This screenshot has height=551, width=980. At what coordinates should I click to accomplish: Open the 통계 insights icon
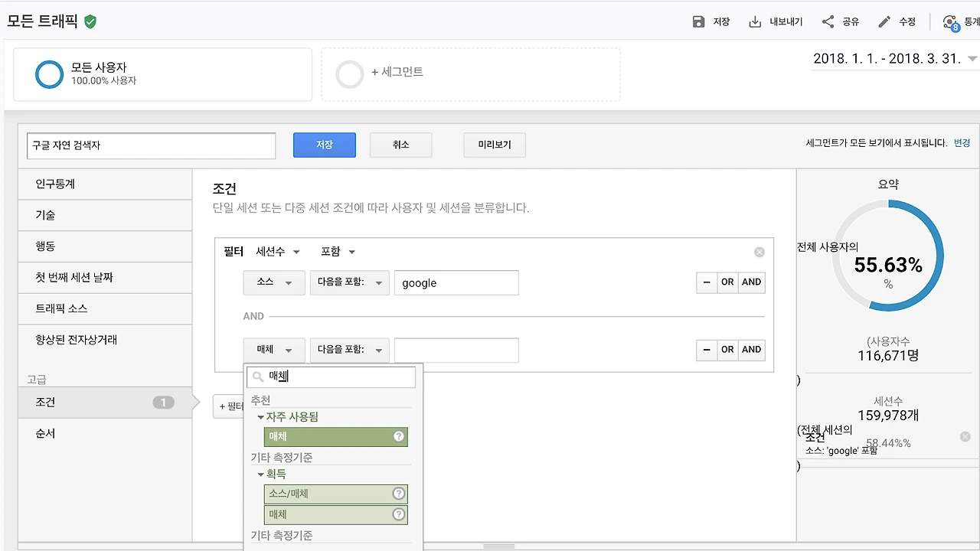pos(950,22)
